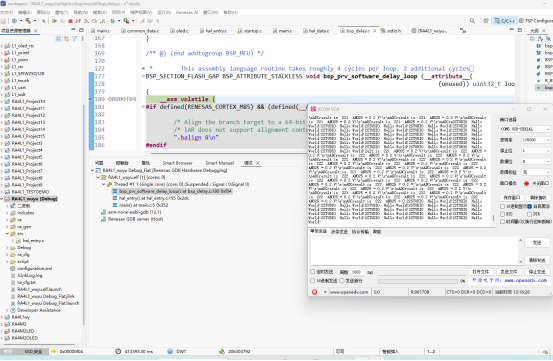The width and height of the screenshot is (553, 361).
Task: Click the red Terminate debug button
Action: 70,21
